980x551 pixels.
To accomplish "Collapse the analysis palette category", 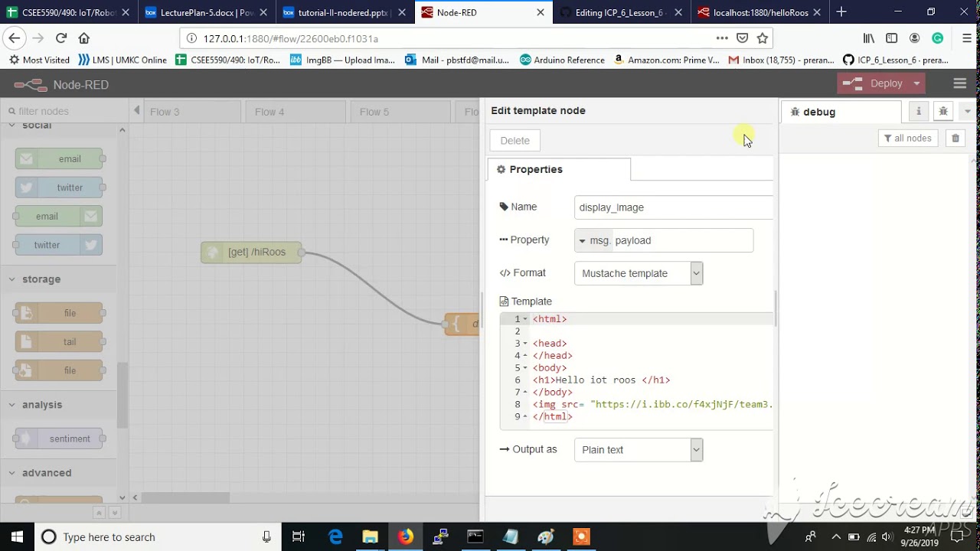I will point(58,405).
